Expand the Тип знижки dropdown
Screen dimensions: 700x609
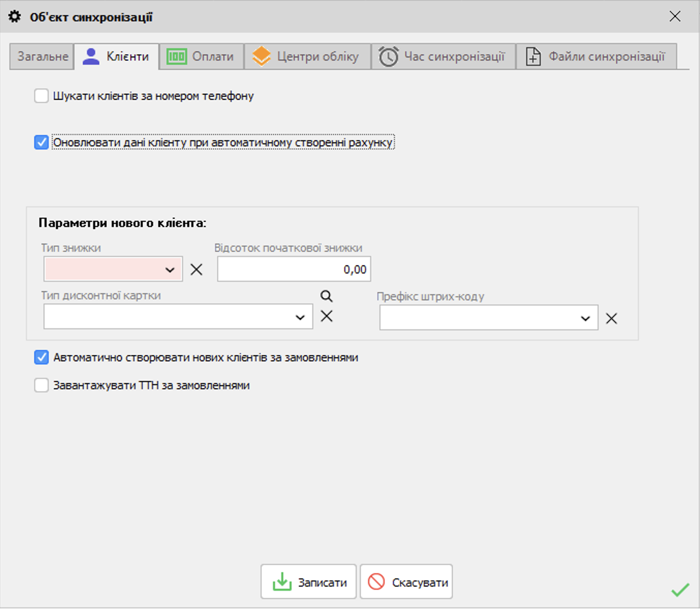[x=170, y=269]
